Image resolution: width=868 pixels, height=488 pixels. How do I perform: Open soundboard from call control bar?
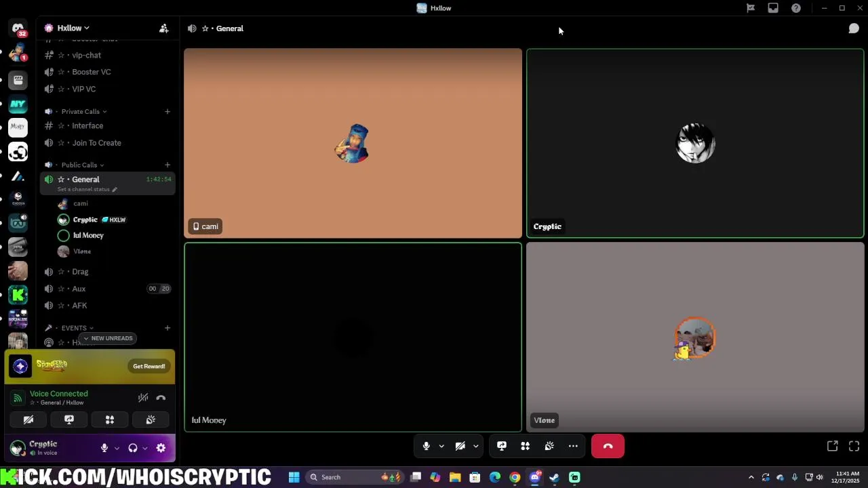(x=549, y=446)
